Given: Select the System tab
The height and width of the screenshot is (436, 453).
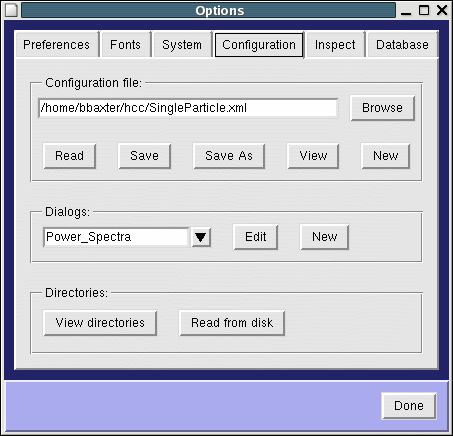Looking at the screenshot, I should [182, 45].
